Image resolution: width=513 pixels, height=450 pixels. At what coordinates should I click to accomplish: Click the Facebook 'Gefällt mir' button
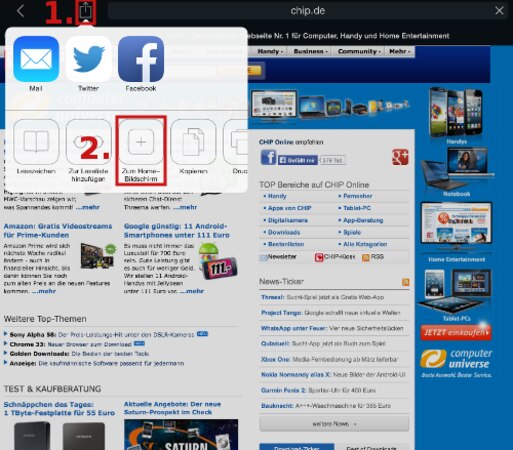(298, 160)
